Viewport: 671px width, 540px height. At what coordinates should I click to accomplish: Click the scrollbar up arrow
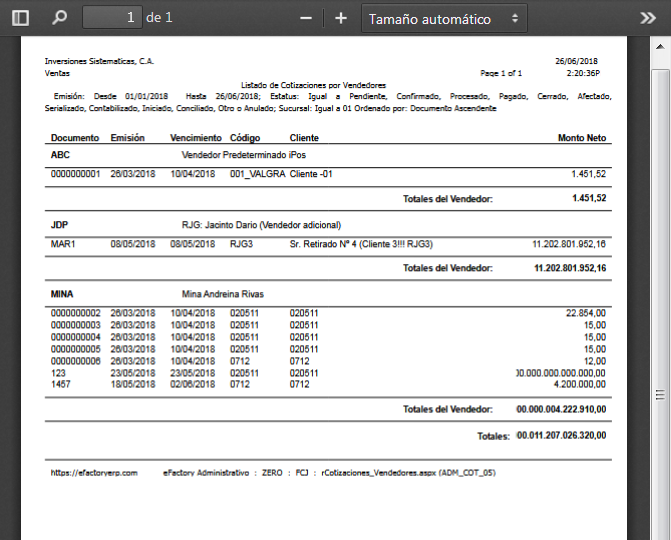point(660,48)
